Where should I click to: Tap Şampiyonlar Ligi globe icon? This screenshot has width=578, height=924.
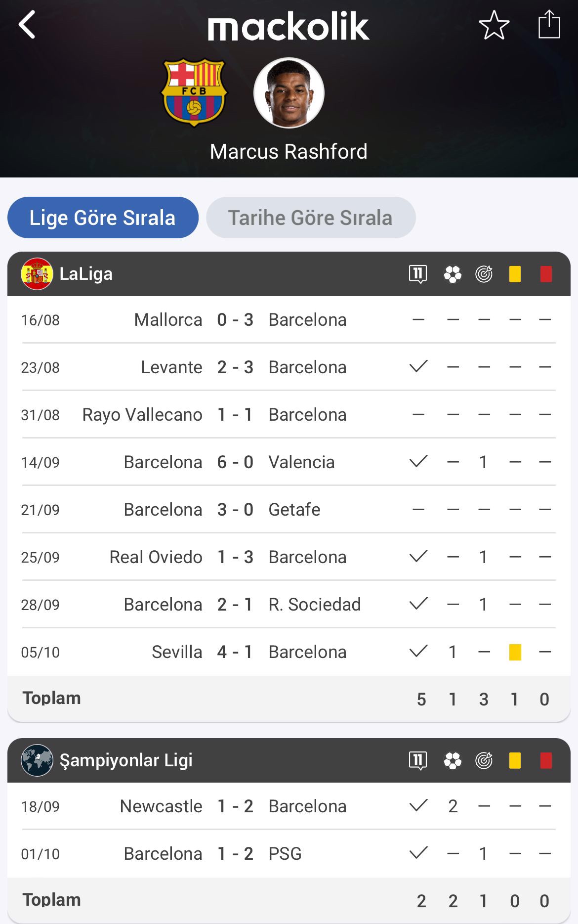[37, 760]
